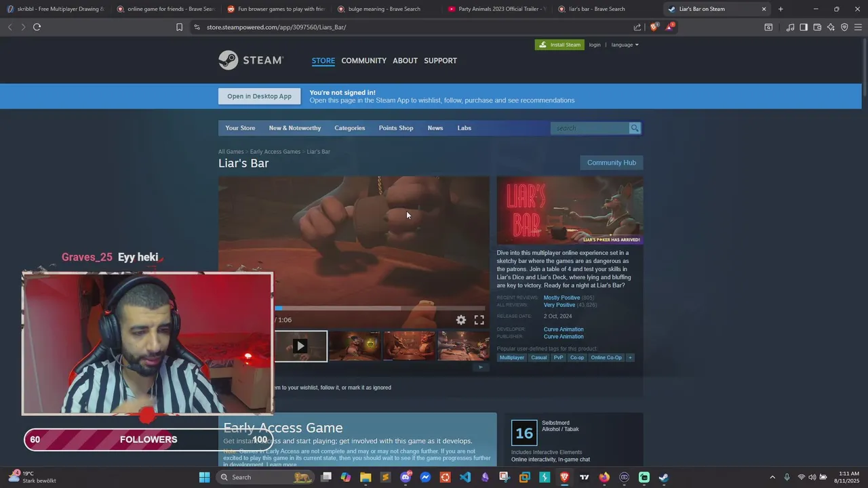Open File Explorer from the taskbar

pyautogui.click(x=366, y=477)
